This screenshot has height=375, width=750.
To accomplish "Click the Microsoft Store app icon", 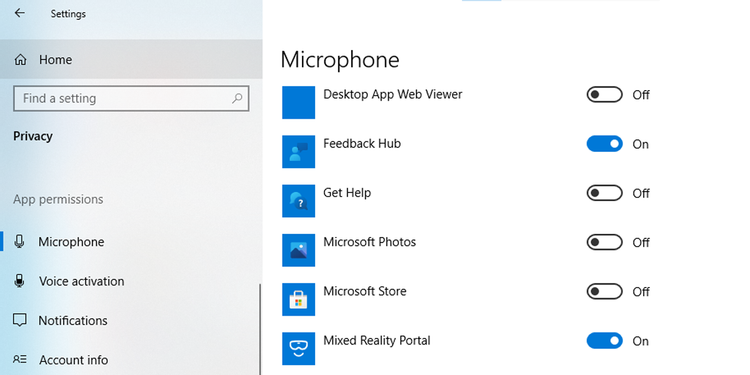I will [298, 299].
